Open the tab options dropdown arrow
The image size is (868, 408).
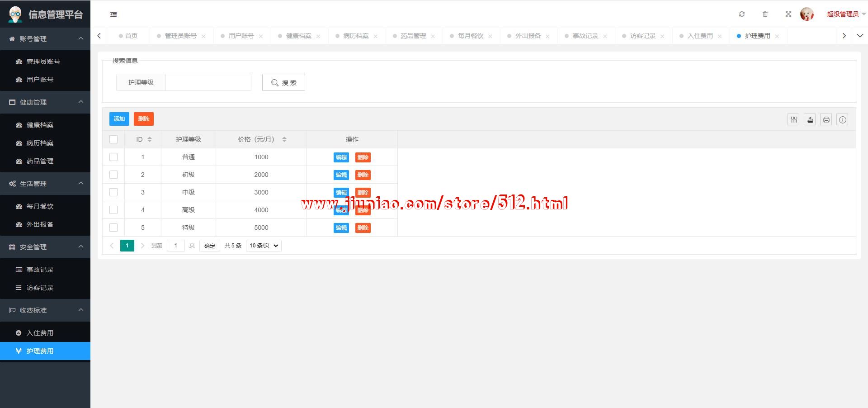[860, 36]
